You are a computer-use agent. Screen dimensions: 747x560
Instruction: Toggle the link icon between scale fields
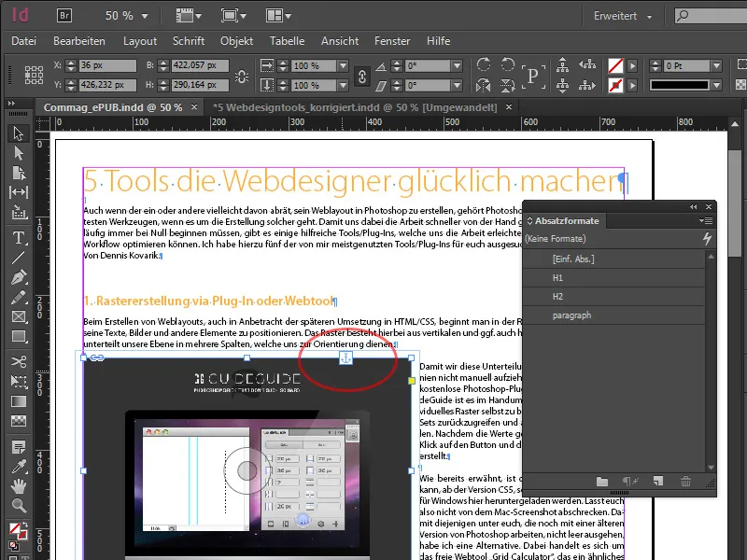click(x=361, y=75)
